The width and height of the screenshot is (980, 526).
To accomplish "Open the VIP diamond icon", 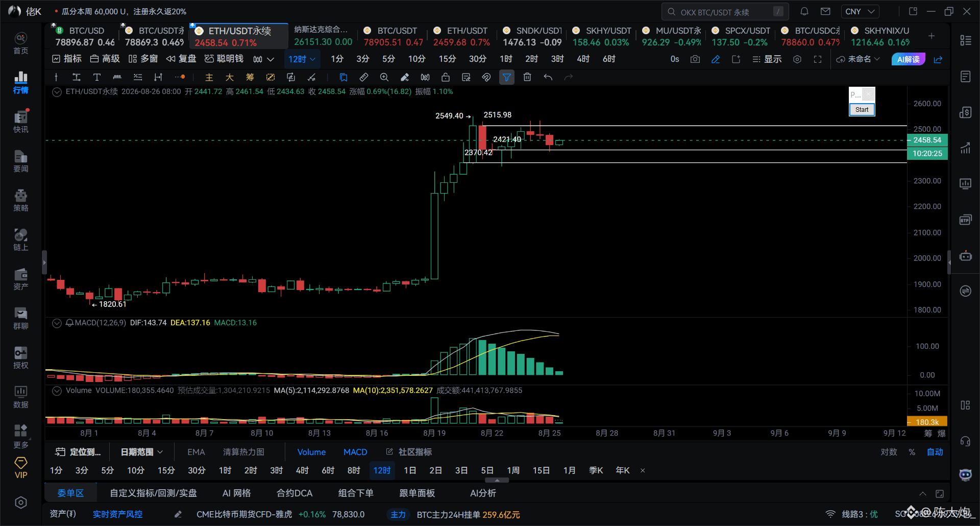I will [20, 468].
